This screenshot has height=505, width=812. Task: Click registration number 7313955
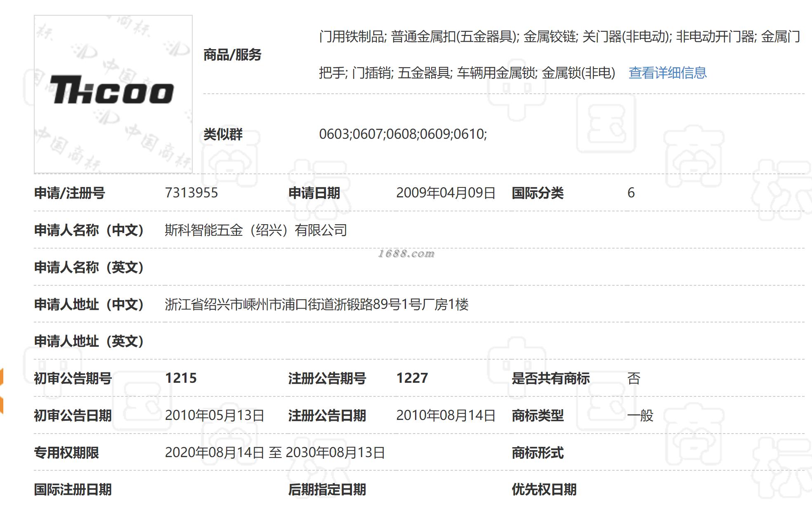coord(191,193)
